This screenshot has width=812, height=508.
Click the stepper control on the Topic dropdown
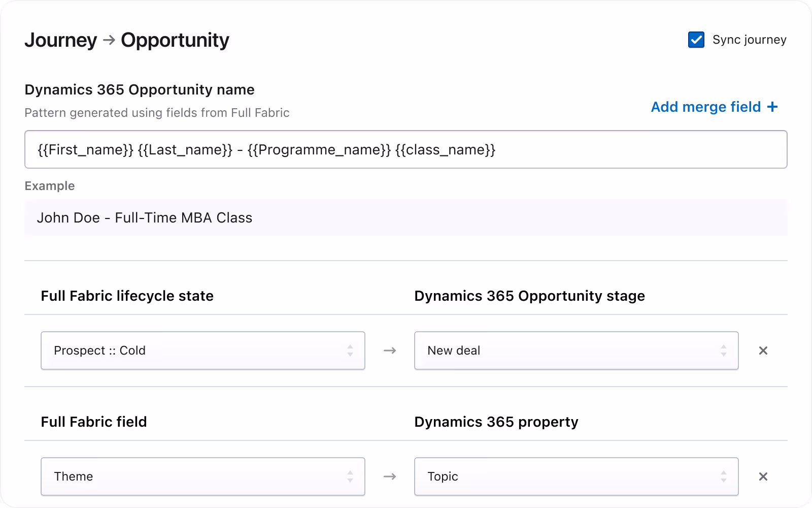click(x=725, y=477)
